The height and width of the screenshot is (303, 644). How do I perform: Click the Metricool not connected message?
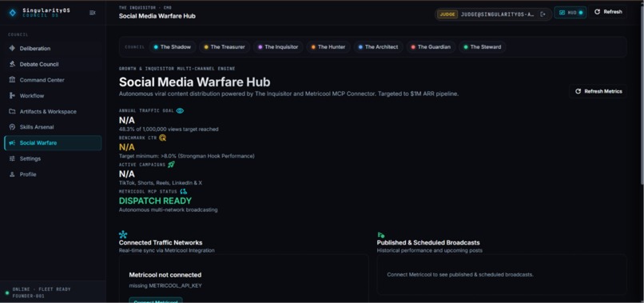pos(165,275)
